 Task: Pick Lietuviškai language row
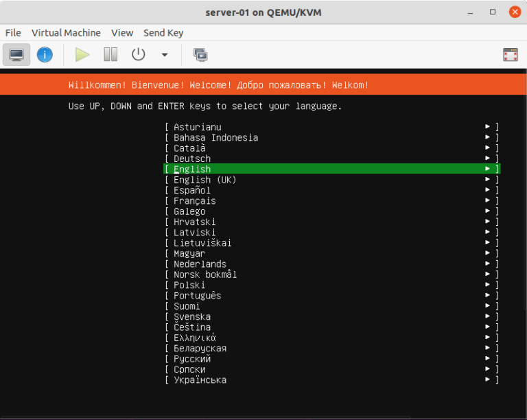(x=331, y=243)
